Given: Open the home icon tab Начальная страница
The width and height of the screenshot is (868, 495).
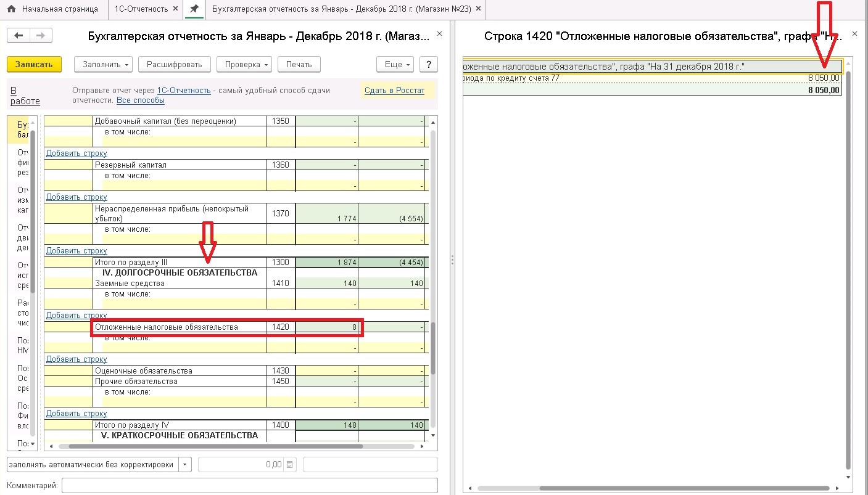Looking at the screenshot, I should pyautogui.click(x=53, y=9).
